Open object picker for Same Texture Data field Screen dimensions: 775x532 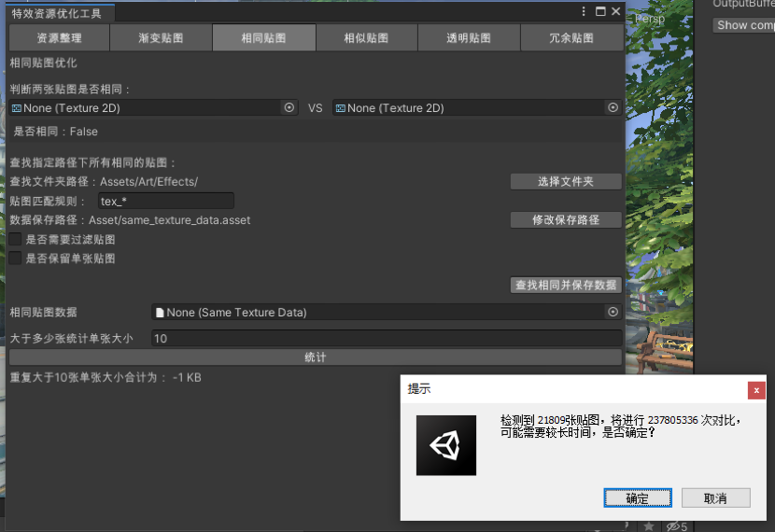pos(613,312)
